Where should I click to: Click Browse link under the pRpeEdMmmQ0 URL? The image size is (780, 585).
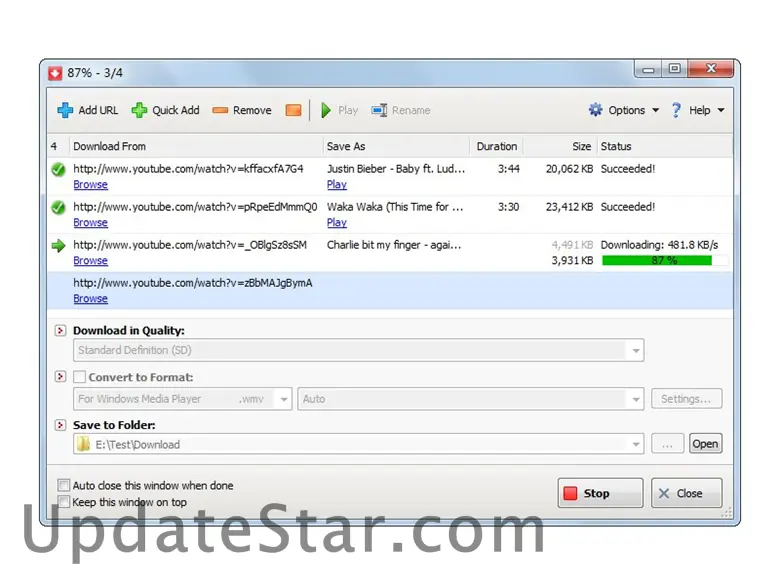coord(91,222)
